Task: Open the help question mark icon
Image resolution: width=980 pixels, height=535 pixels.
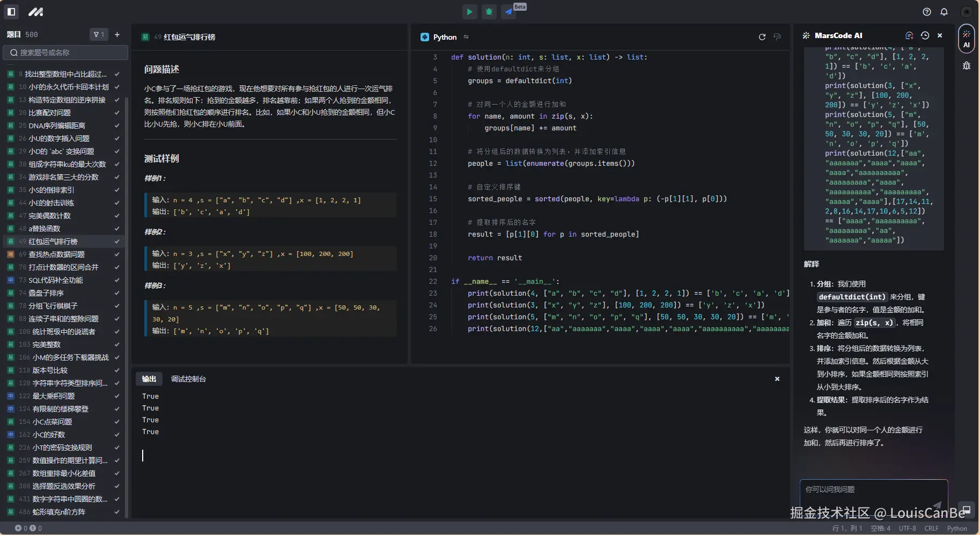Action: point(926,12)
